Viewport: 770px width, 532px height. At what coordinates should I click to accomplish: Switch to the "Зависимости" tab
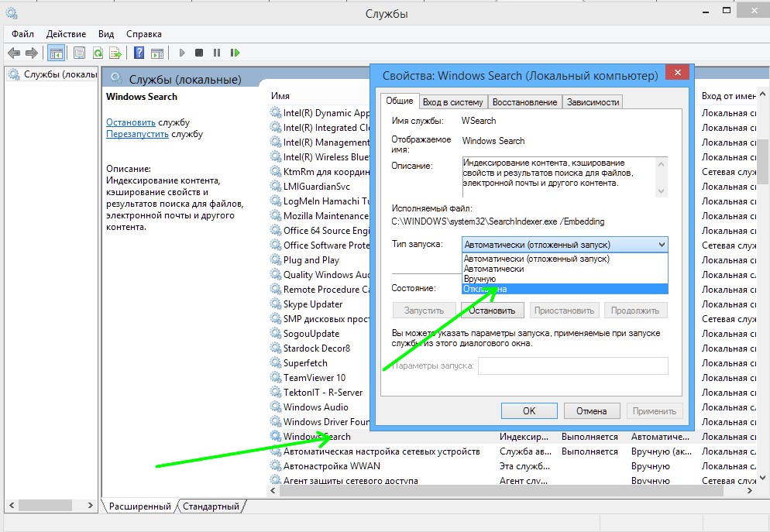[x=593, y=102]
